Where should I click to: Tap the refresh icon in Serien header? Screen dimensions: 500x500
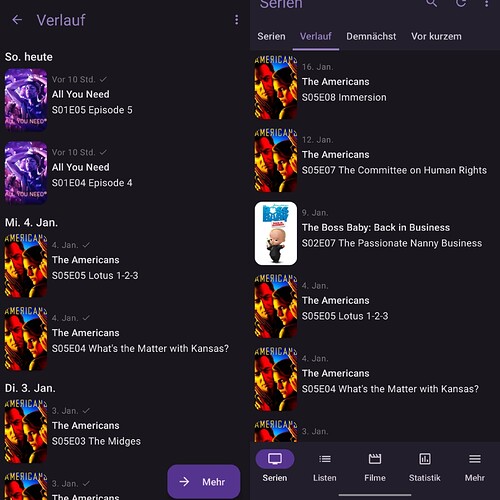coord(461,3)
